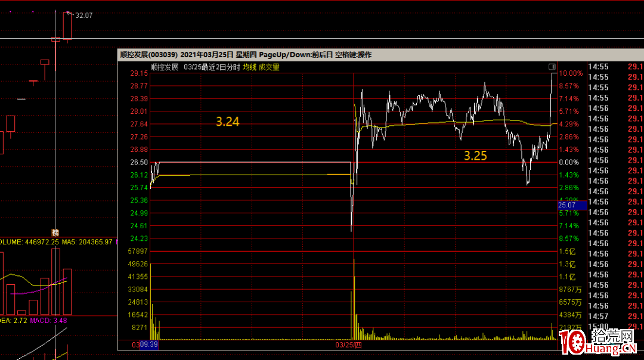Toggle the 成交量 volume indicator
Screen dimensions: 644x360
tap(269, 67)
